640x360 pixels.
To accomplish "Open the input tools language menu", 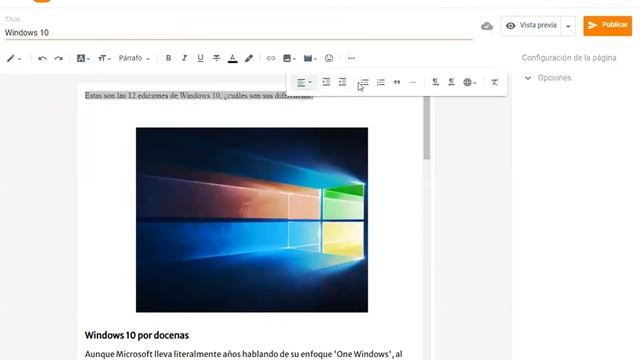I will [x=469, y=82].
